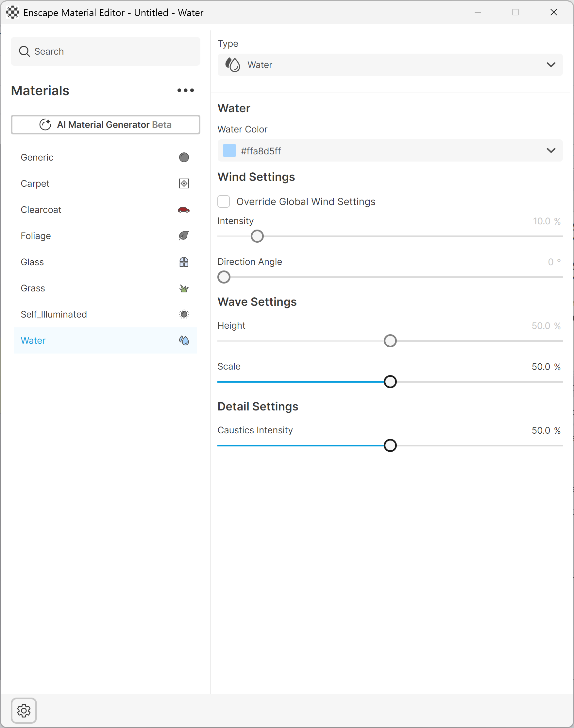Focus the material Search field
Viewport: 574px width, 728px height.
(x=106, y=51)
